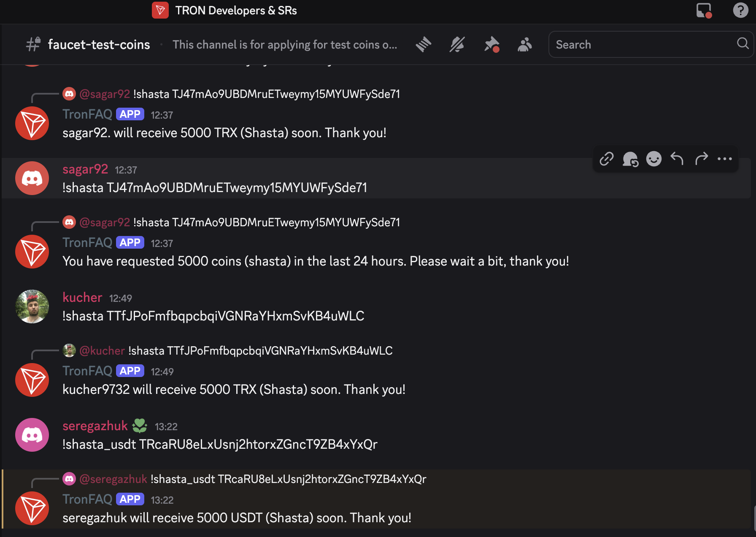The image size is (756, 537).
Task: Click the TronFAQ avatar at 12:49
Action: (32, 380)
